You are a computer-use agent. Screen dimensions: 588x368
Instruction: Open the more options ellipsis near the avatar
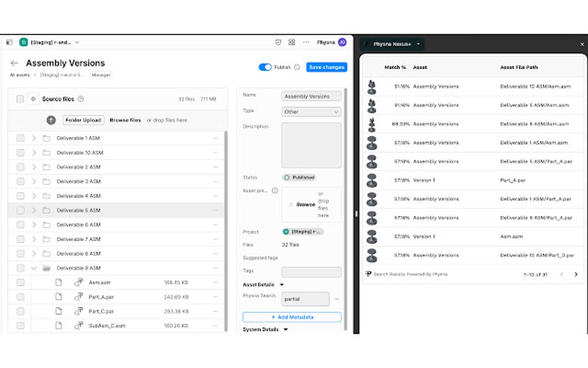pos(306,42)
